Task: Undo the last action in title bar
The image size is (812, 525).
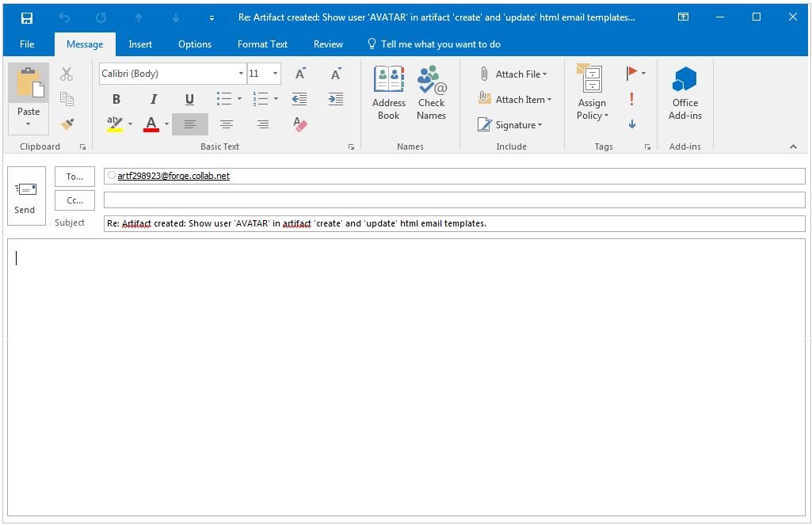Action: click(x=63, y=18)
